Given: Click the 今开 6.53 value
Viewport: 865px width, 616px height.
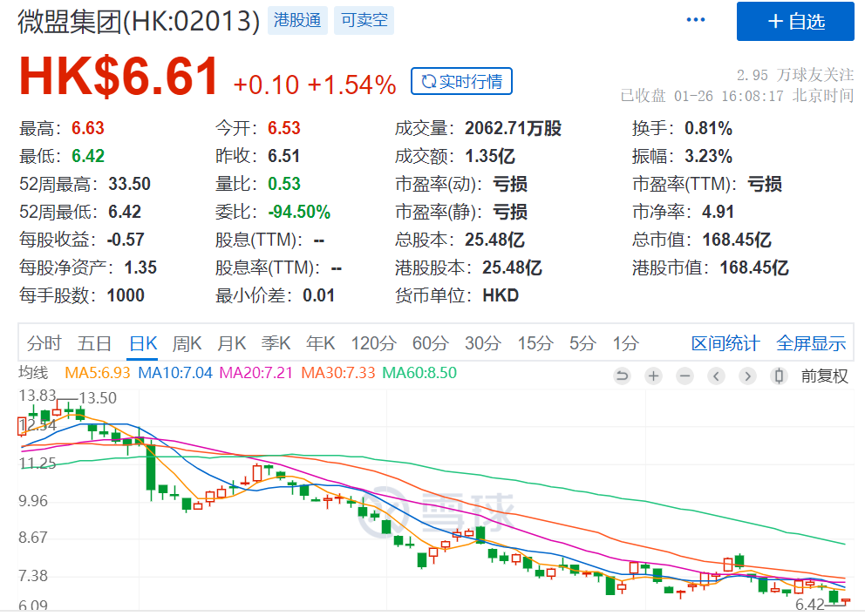Looking at the screenshot, I should tap(284, 128).
